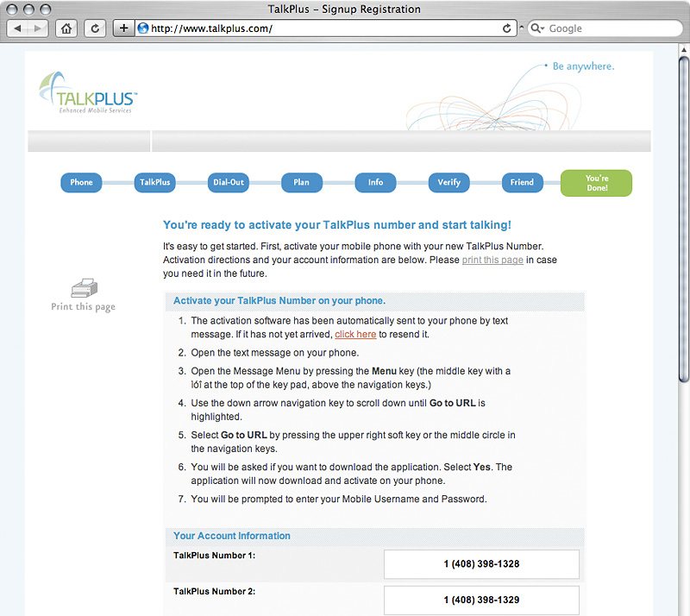This screenshot has height=616, width=690.
Task: Click the 'Activate your TalkPlus Number on your phone.' heading
Action: tap(279, 301)
